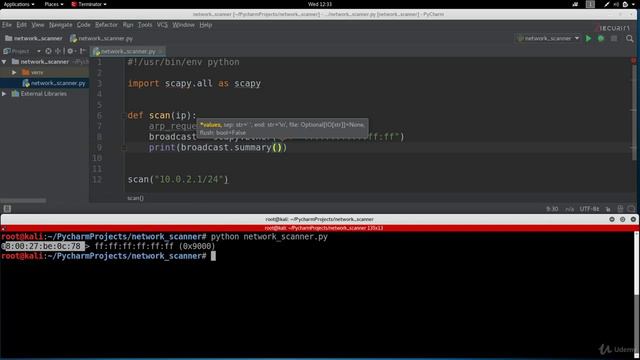
Task: Click print(broadcast.summary()) line in editor
Action: tap(218, 147)
